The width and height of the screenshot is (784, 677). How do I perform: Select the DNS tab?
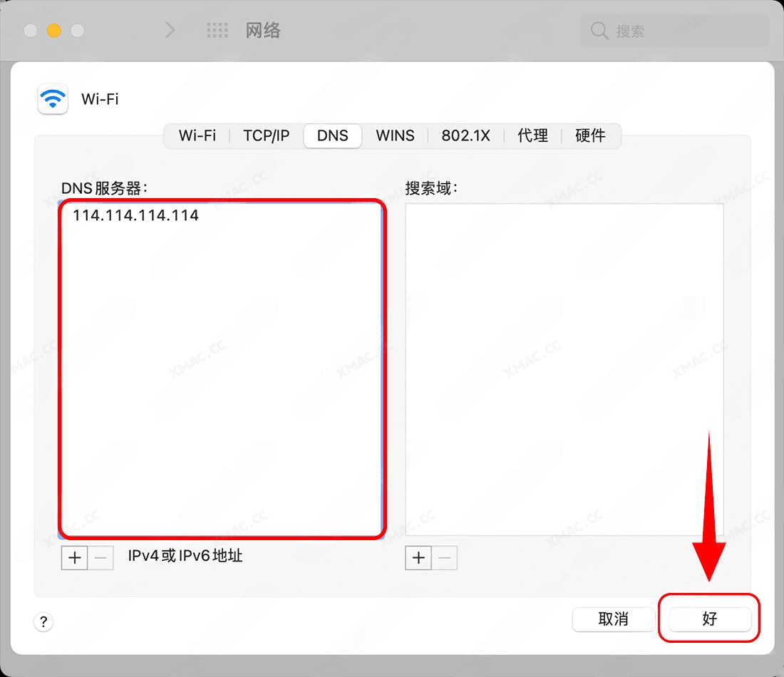pos(332,135)
